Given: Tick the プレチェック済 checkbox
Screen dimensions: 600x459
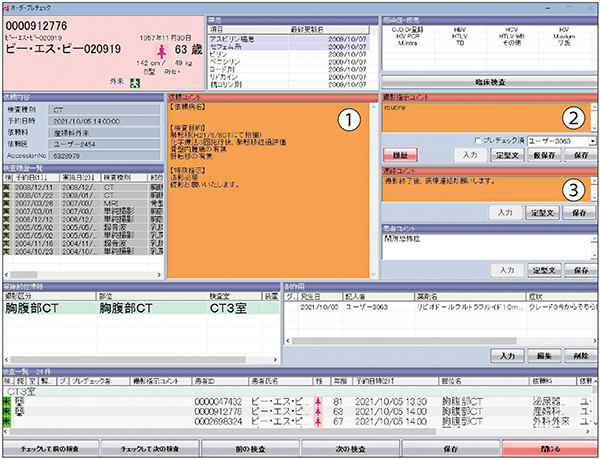Looking at the screenshot, I should point(481,142).
